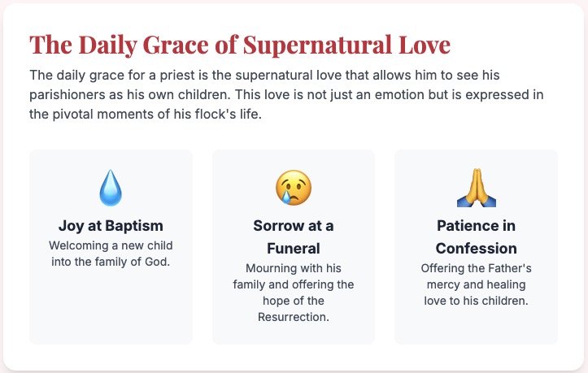This screenshot has height=373, width=588.
Task: Click the word Funeral in the middle card heading
Action: 294,248
